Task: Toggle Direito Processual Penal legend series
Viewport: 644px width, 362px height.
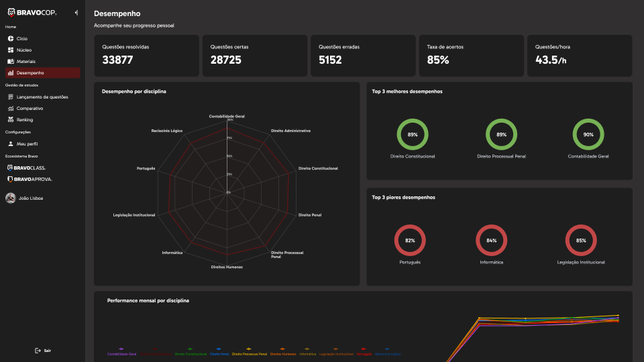Action: [x=250, y=352]
